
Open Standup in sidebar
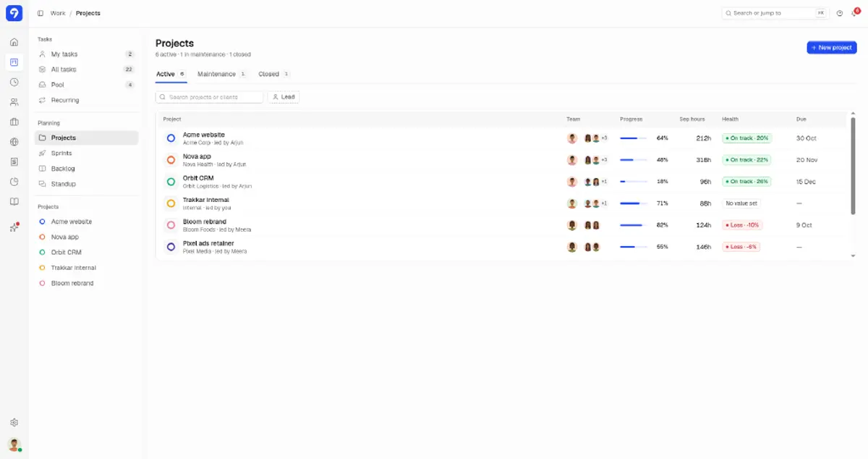coord(86,184)
